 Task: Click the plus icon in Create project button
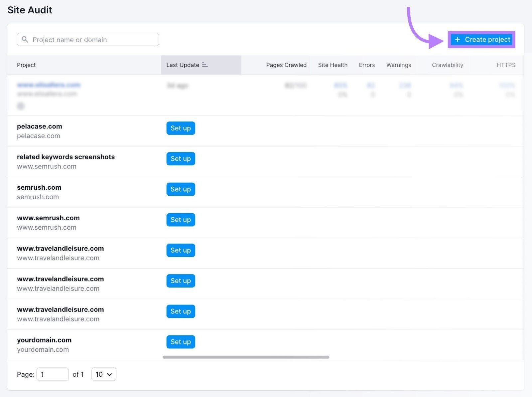[458, 40]
